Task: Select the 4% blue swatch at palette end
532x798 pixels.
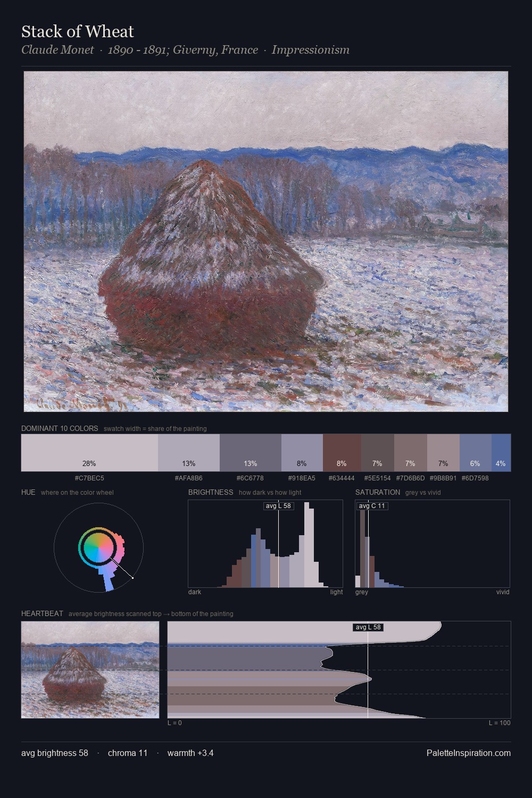Action: click(x=501, y=453)
